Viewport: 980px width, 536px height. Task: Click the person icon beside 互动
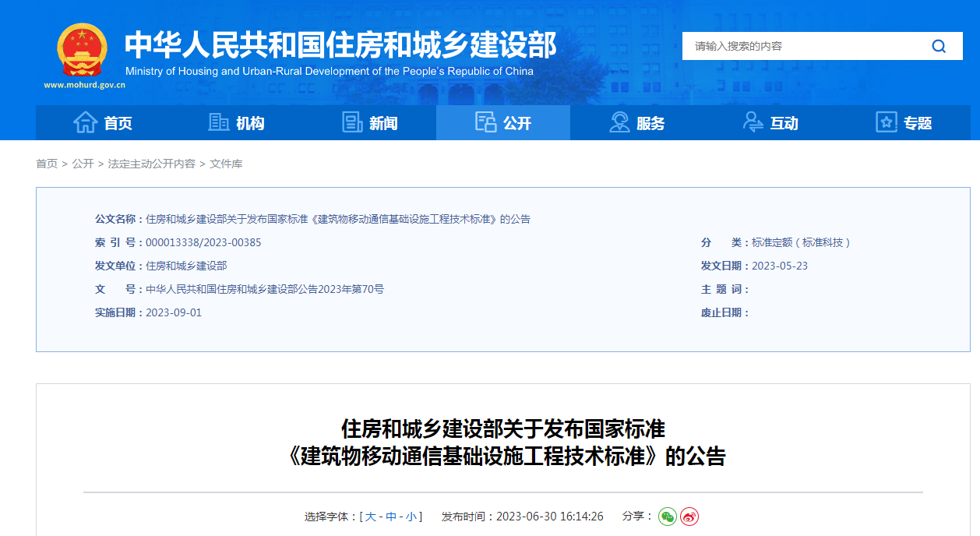(x=753, y=122)
